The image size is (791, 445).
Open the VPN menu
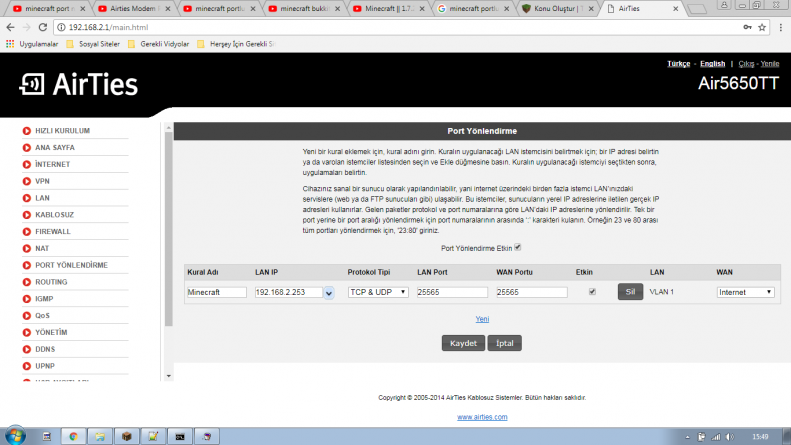pyautogui.click(x=42, y=181)
